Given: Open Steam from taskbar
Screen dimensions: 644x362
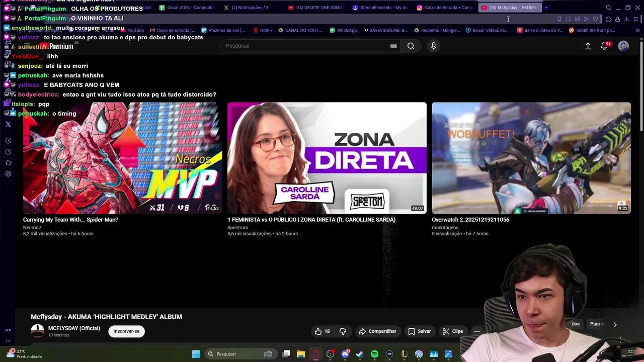Looking at the screenshot, I should pyautogui.click(x=360, y=354).
